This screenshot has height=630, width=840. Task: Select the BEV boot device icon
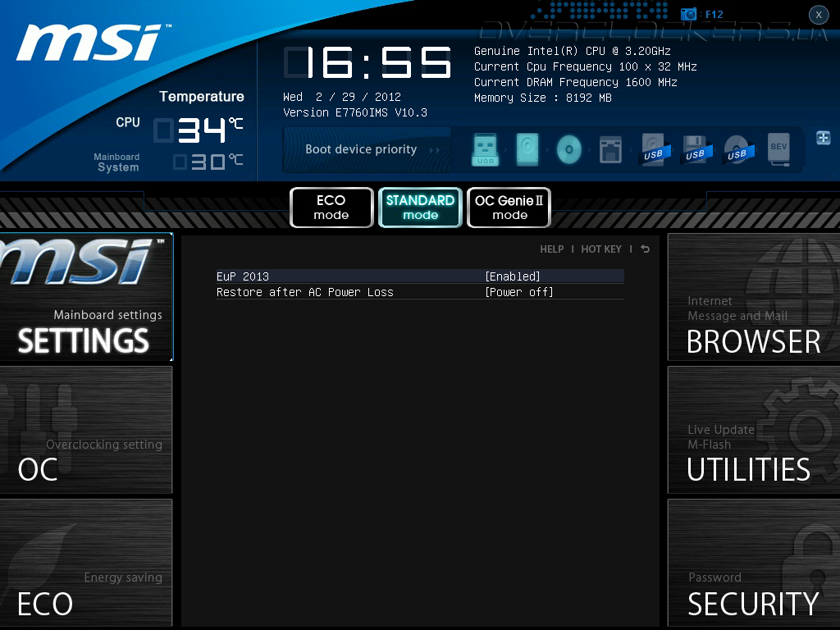pyautogui.click(x=778, y=149)
